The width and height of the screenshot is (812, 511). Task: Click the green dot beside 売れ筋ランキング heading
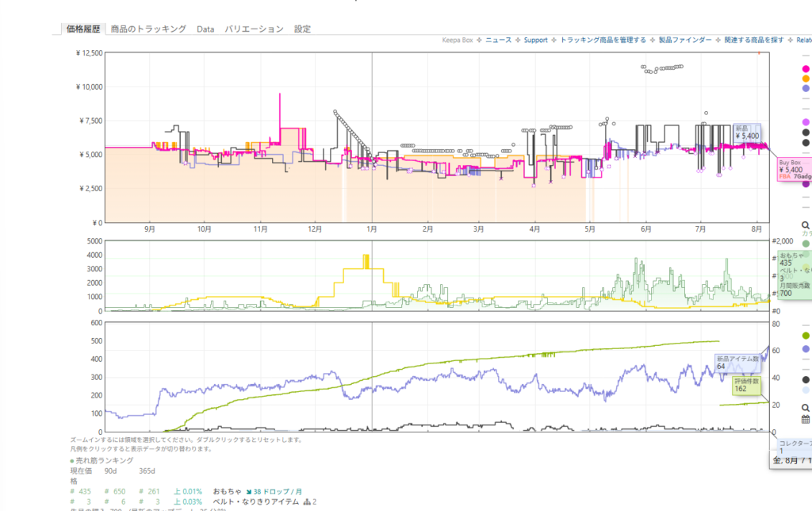tap(72, 461)
